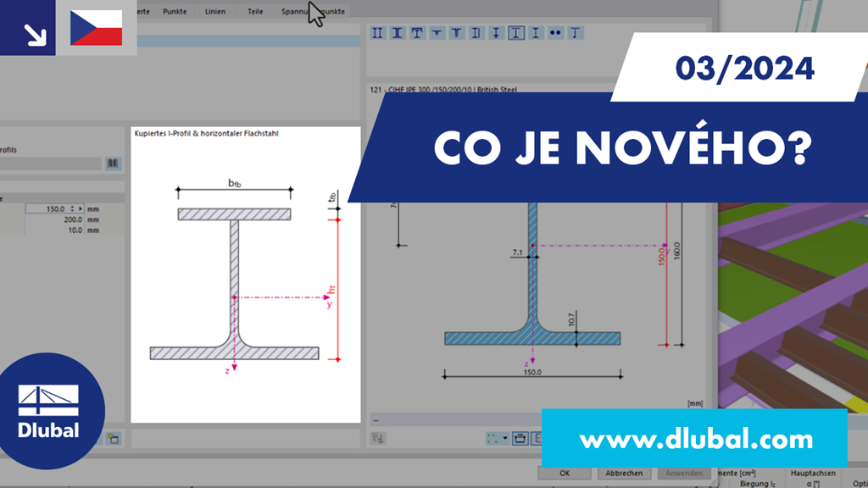Click the stepper arrows of 150.0 field
This screenshot has width=868, height=488.
pyautogui.click(x=72, y=208)
